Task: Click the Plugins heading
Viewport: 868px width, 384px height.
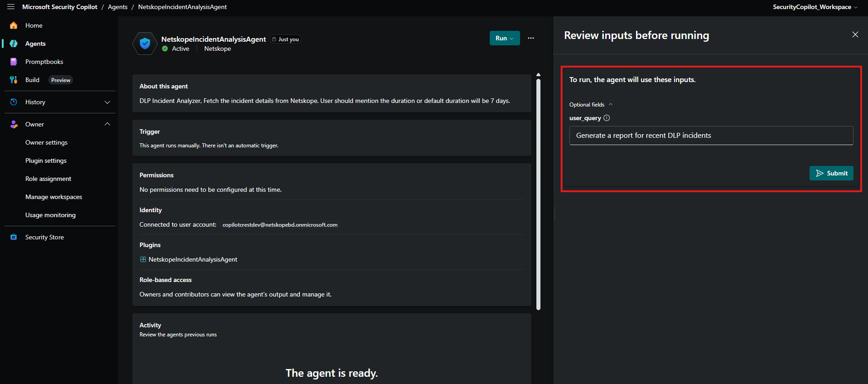Action: [x=150, y=245]
